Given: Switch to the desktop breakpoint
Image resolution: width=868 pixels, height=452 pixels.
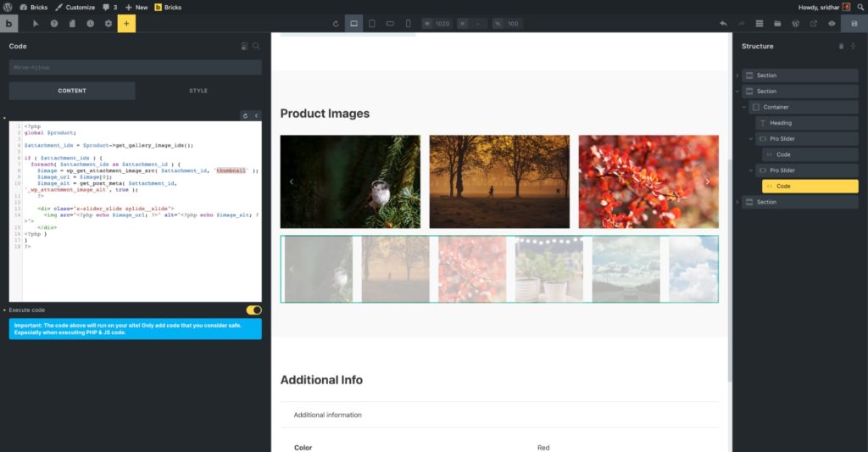Looking at the screenshot, I should (x=353, y=23).
